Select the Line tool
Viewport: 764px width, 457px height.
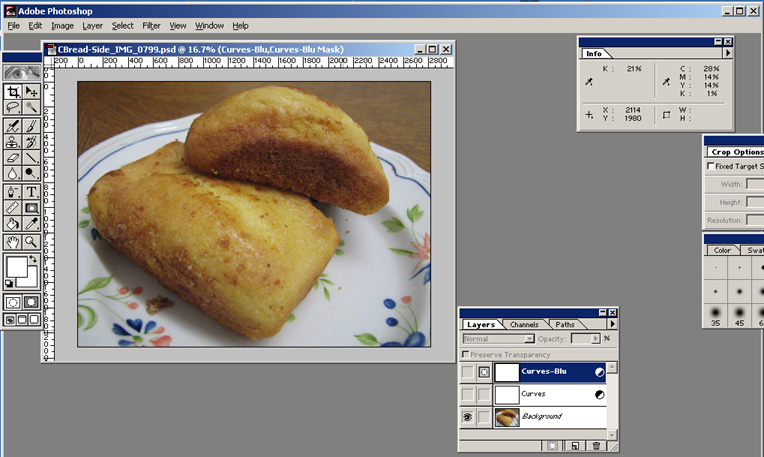(x=31, y=157)
